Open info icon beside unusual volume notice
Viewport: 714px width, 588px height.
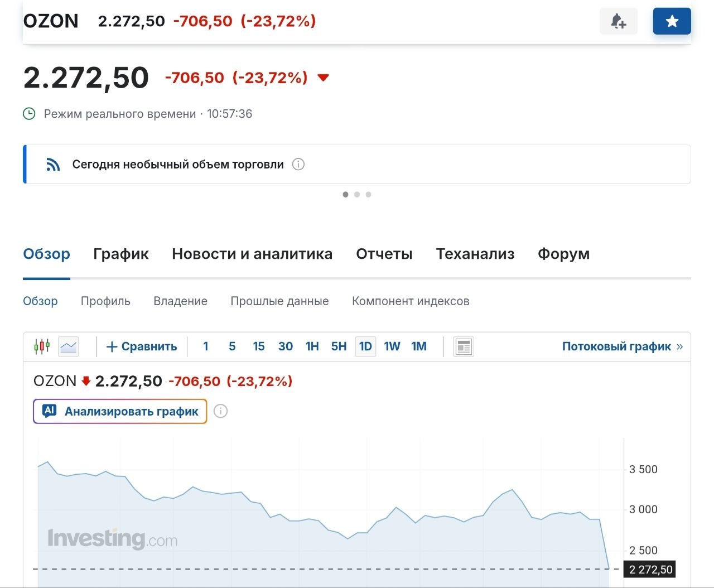click(x=298, y=165)
